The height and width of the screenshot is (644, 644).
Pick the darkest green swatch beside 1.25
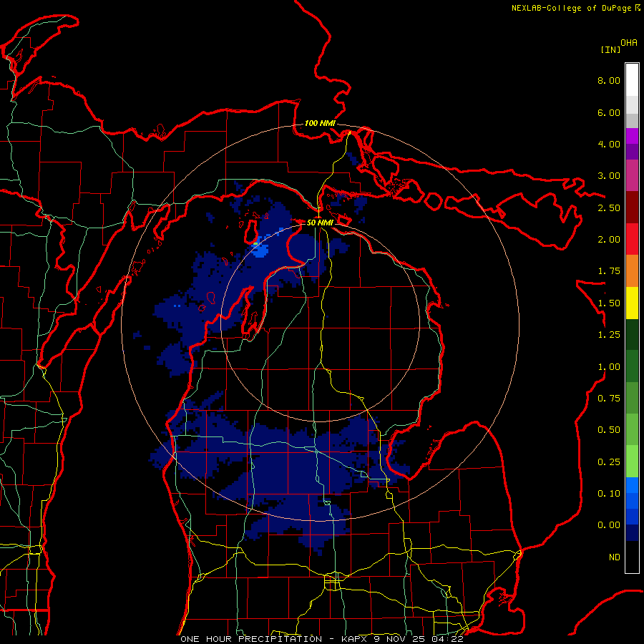632,334
